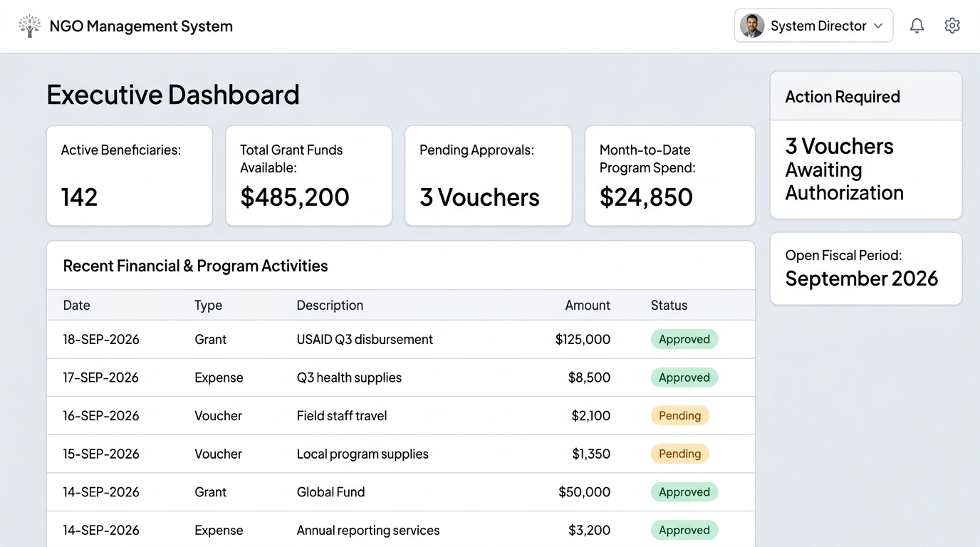
Task: Open 3 Vouchers Awaiting Authorization
Action: click(844, 170)
